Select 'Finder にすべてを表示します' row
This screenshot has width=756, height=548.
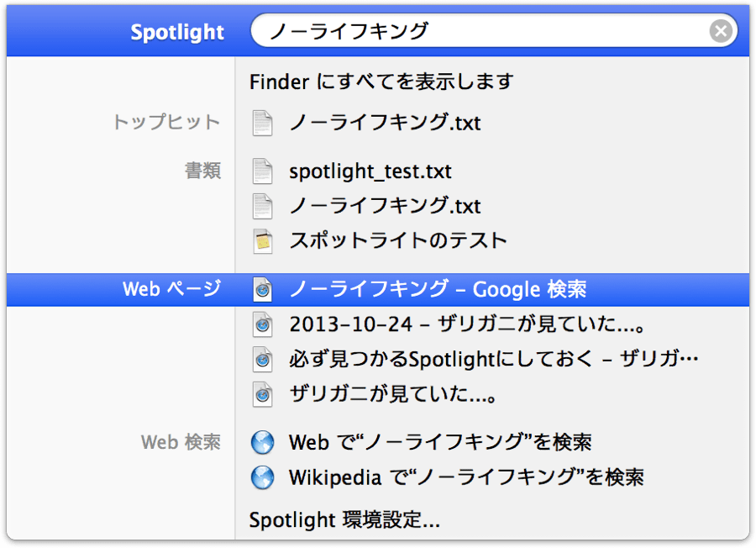point(381,82)
